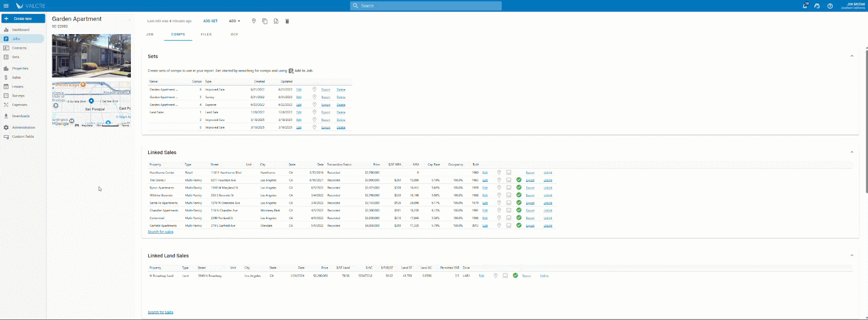Switch to the FILES tab
This screenshot has height=320, width=868.
click(206, 34)
